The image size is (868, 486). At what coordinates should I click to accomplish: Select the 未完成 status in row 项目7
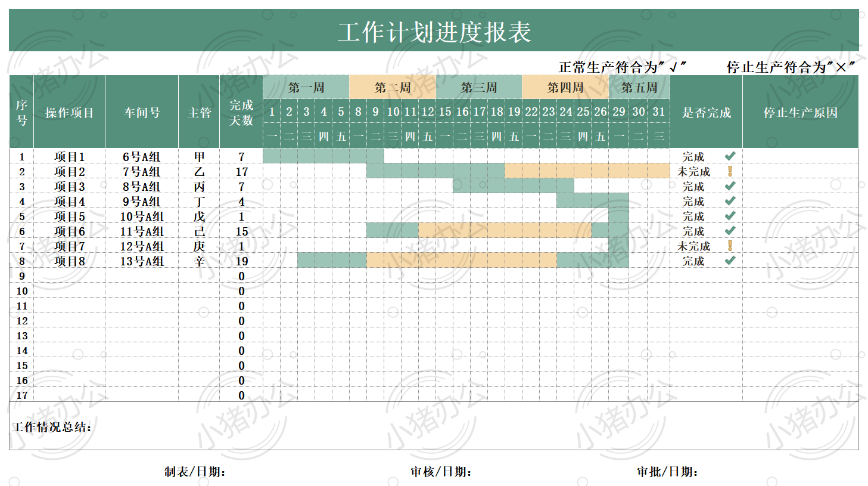pyautogui.click(x=693, y=246)
